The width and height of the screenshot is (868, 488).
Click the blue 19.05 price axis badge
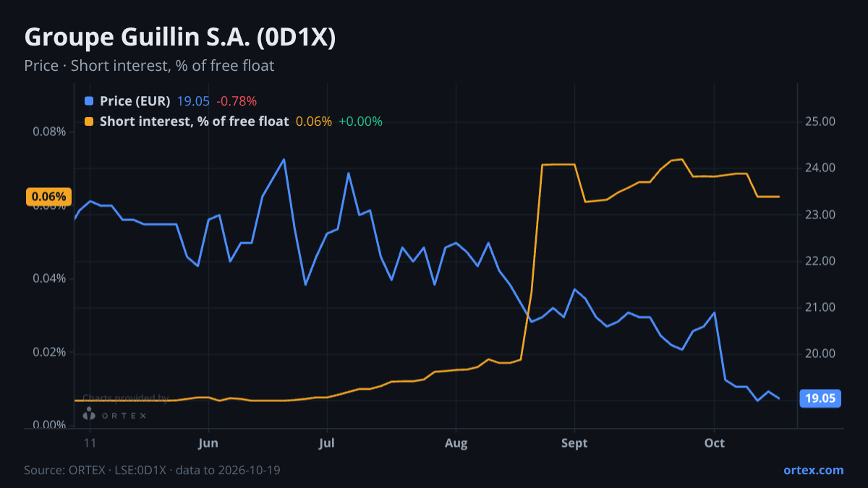820,398
